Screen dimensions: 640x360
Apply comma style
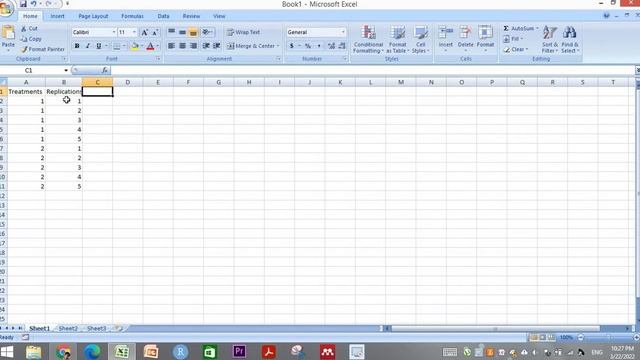(x=319, y=46)
